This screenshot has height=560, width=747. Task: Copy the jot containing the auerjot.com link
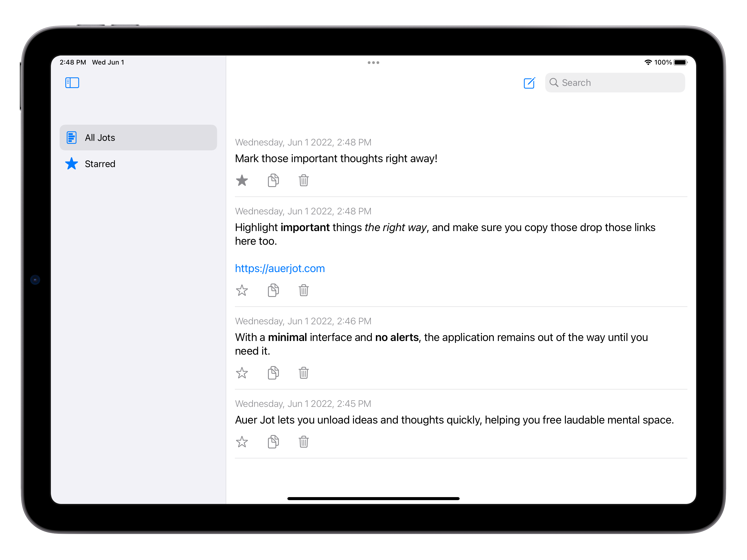(273, 290)
